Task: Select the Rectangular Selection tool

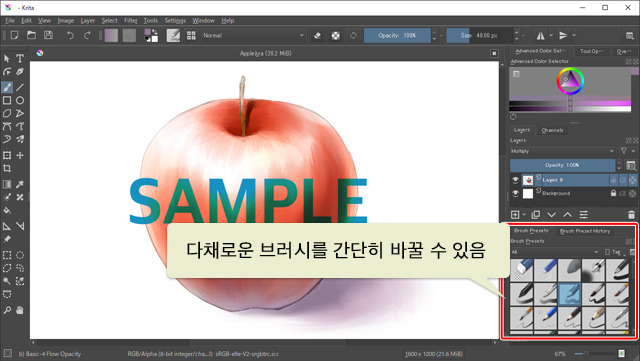Action: point(7,255)
